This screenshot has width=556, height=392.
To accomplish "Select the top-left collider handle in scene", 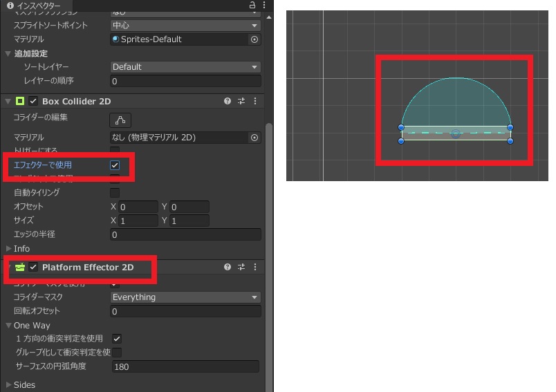I will click(x=401, y=127).
